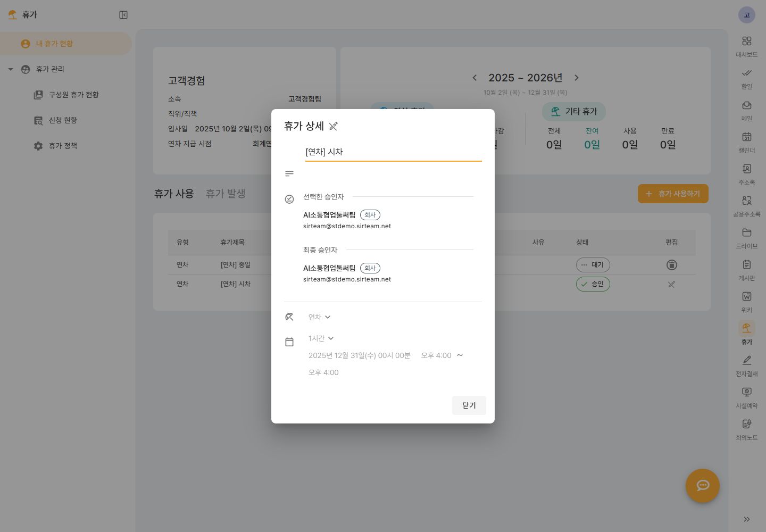The height and width of the screenshot is (532, 766).
Task: Click the edit icon in the [연차] 시차 row
Action: coord(671,285)
